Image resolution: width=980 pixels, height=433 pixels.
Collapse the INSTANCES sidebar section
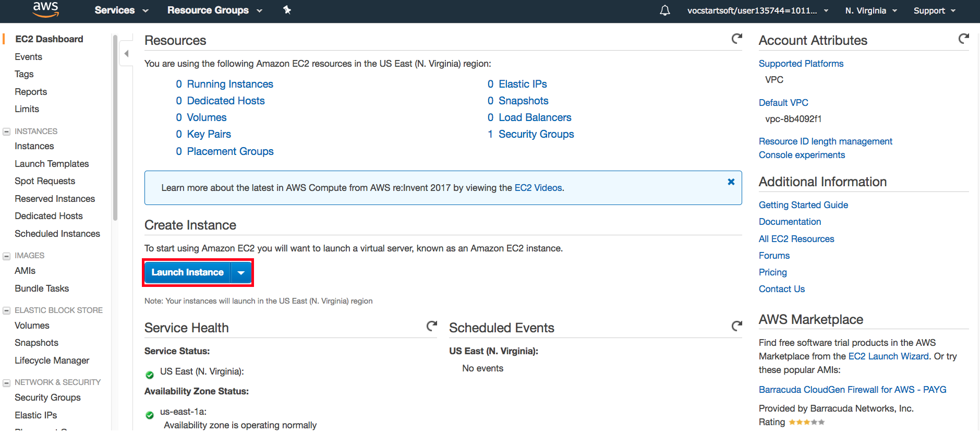7,131
